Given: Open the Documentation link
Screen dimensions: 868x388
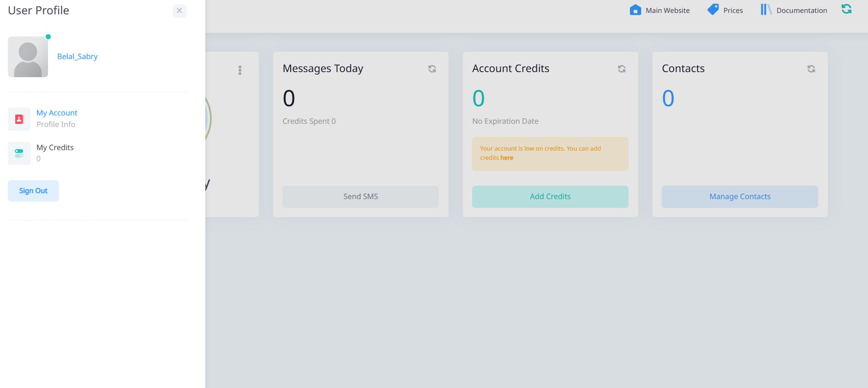Looking at the screenshot, I should click(802, 10).
